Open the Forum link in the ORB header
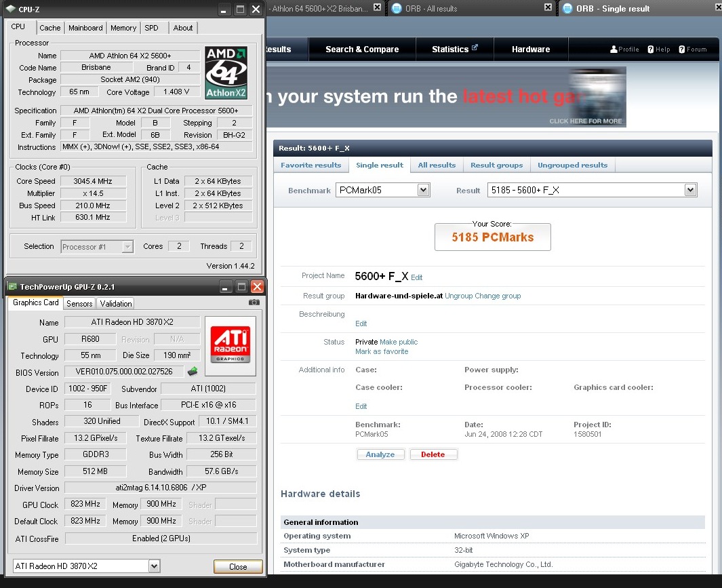This screenshot has width=722, height=588. [693, 50]
